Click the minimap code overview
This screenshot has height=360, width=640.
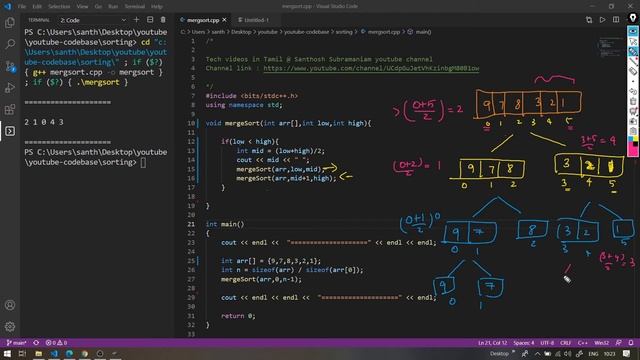[x=610, y=48]
